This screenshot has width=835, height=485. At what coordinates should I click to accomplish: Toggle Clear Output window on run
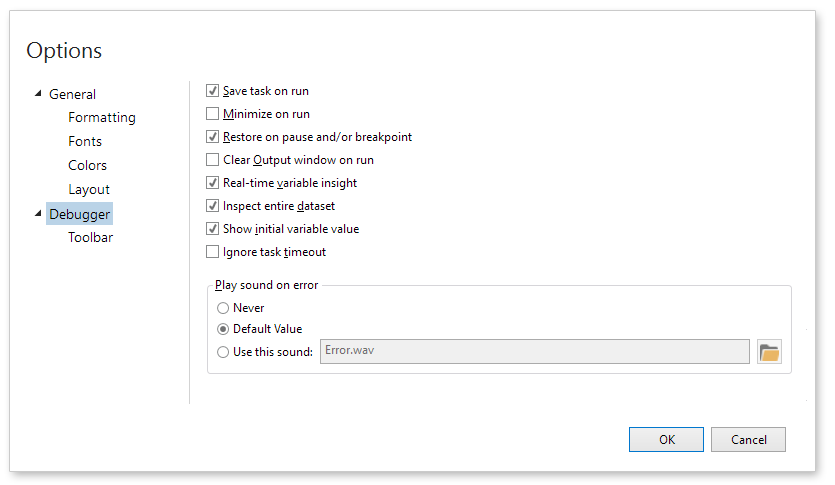click(212, 160)
